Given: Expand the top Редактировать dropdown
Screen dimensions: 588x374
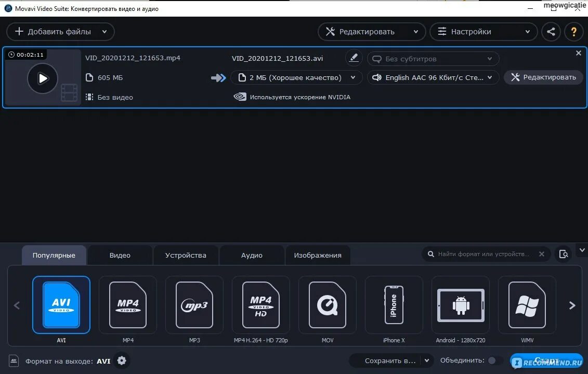Looking at the screenshot, I should 415,32.
